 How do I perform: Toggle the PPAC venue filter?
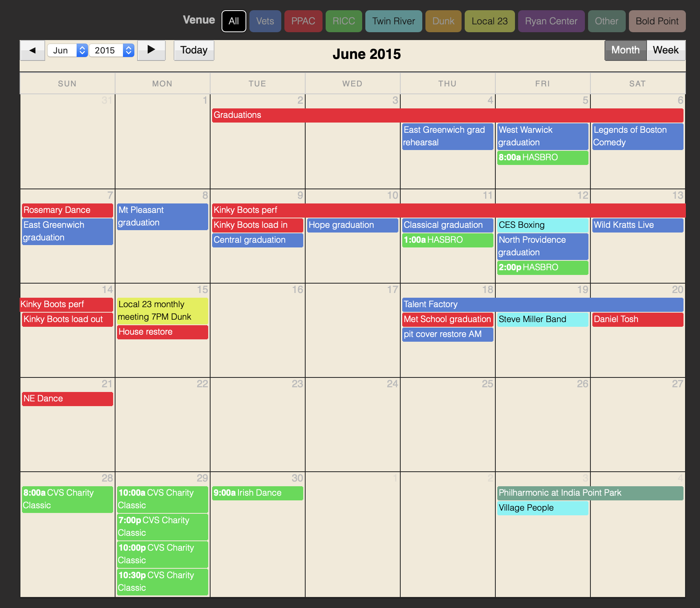point(303,21)
